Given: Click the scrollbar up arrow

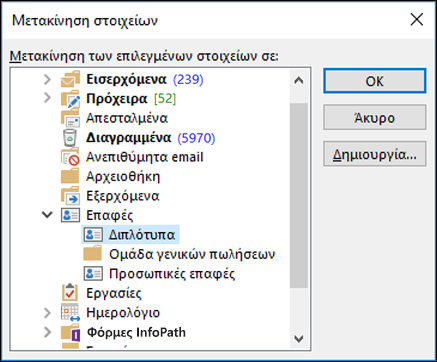Looking at the screenshot, I should coord(299,80).
